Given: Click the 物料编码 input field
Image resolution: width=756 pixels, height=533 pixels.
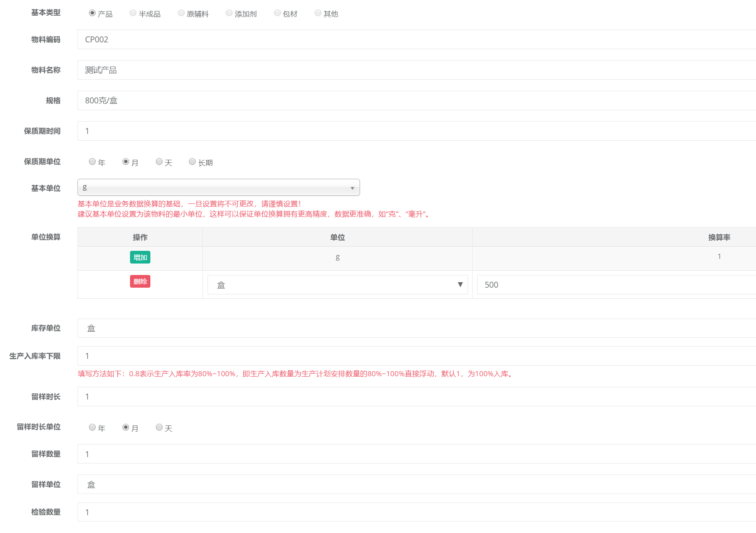Looking at the screenshot, I should pos(415,39).
